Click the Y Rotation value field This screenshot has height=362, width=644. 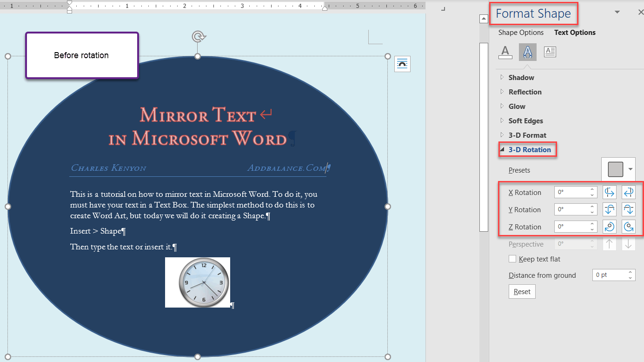coord(571,209)
